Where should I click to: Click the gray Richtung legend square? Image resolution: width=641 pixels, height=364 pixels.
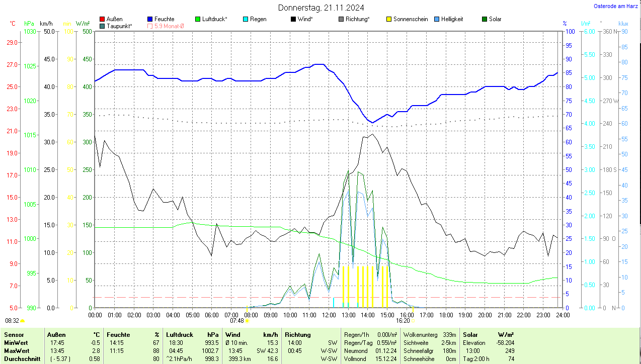[x=341, y=19]
